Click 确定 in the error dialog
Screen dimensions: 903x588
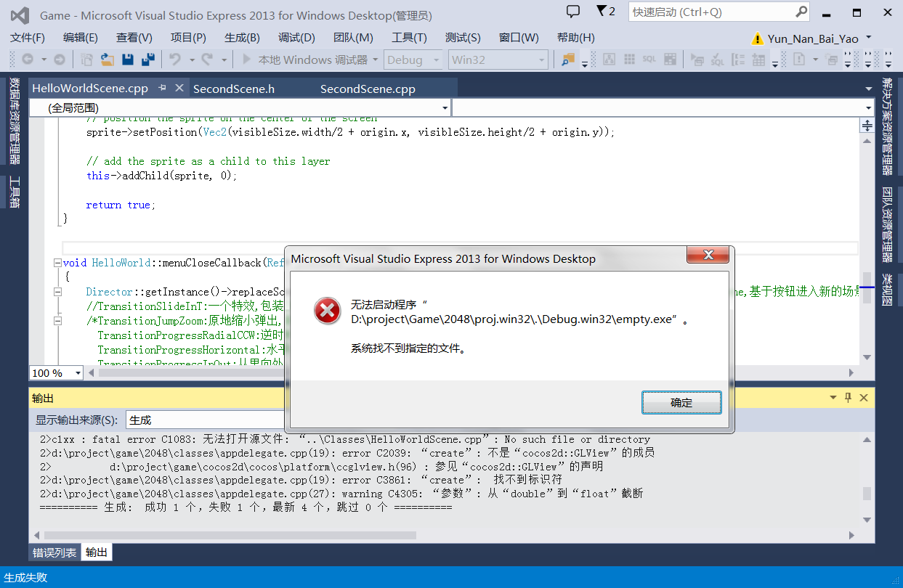click(681, 403)
